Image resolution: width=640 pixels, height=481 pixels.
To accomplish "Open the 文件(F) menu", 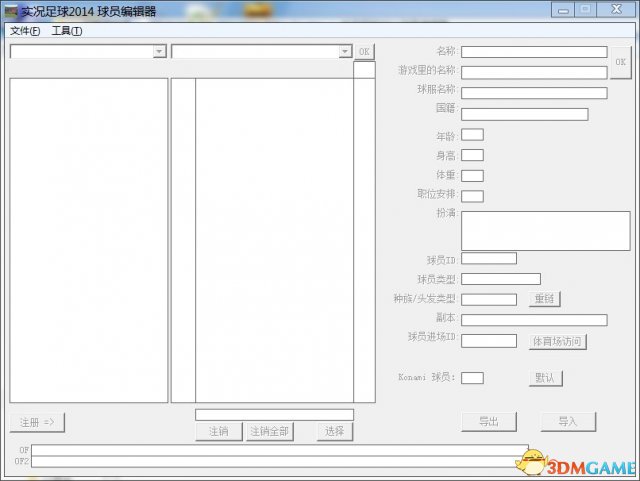I will [25, 31].
